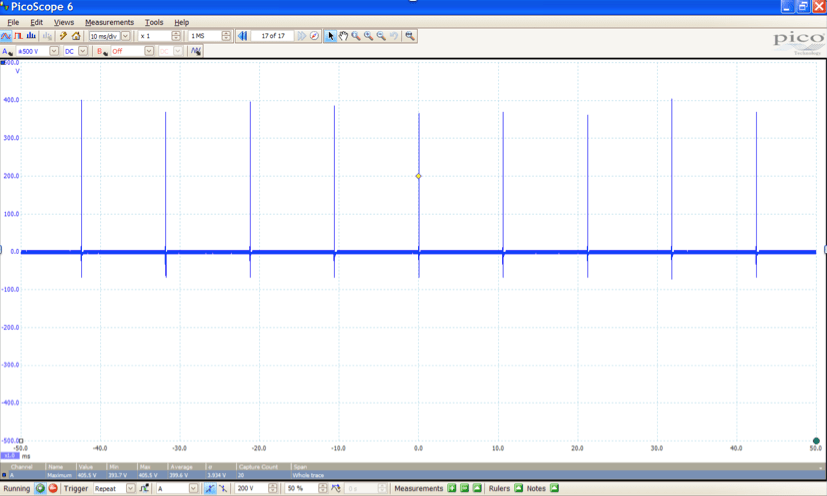Click the yellow trigger marker diamond
This screenshot has width=827, height=496.
(418, 176)
